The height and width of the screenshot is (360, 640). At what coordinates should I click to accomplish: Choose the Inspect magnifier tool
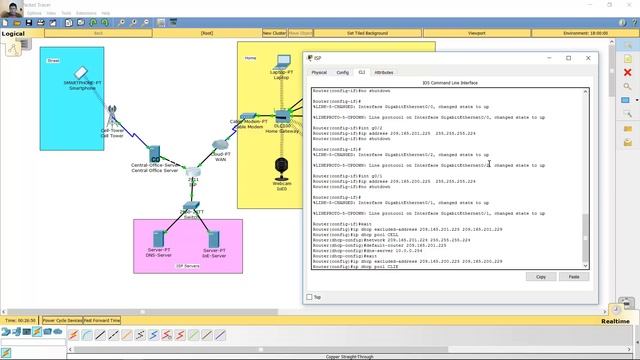[x=628, y=87]
